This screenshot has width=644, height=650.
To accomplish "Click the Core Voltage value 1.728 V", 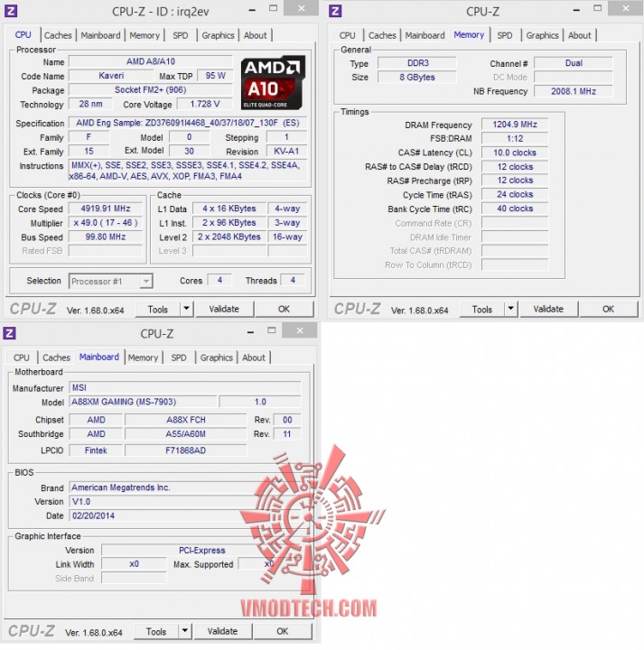I will (x=205, y=104).
